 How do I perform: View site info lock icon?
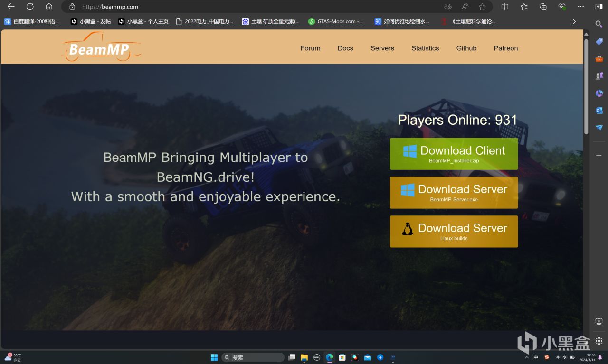[x=72, y=7]
